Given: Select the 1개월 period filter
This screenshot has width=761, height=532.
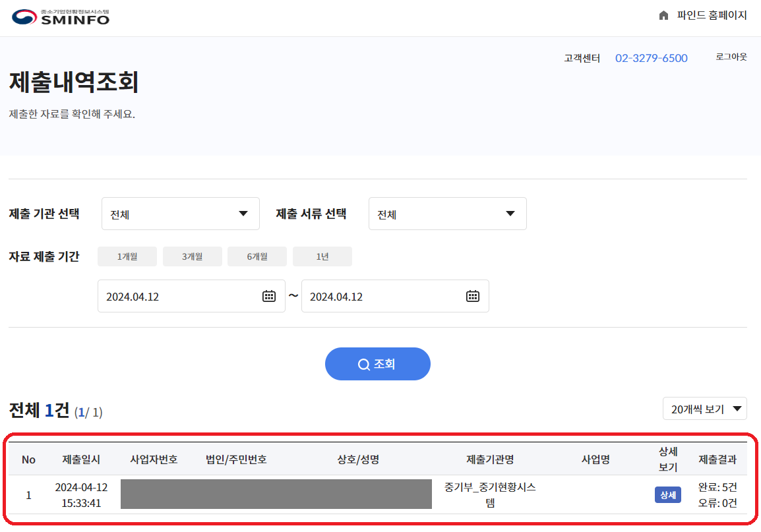Looking at the screenshot, I should coord(127,256).
